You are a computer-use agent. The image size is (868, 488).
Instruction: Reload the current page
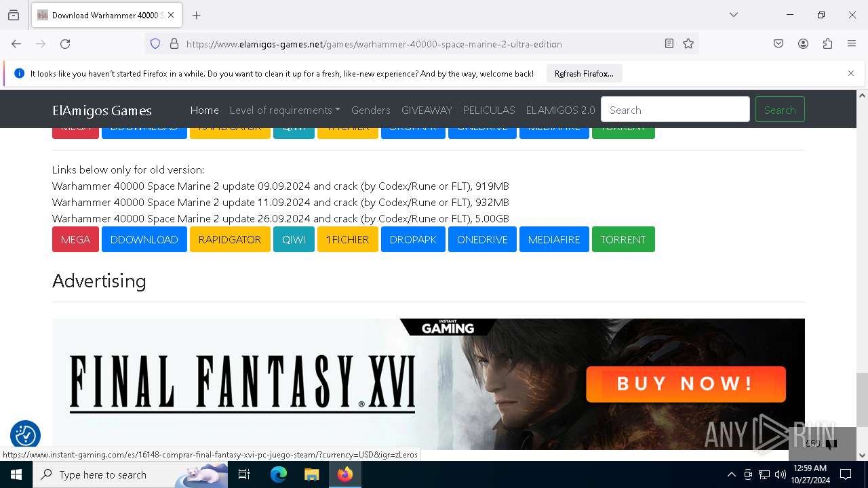(x=65, y=43)
